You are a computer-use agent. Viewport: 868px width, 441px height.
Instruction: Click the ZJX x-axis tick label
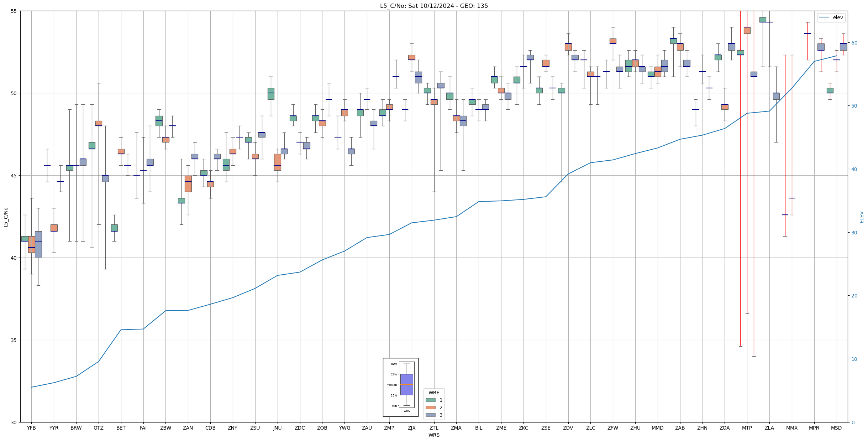tap(411, 428)
